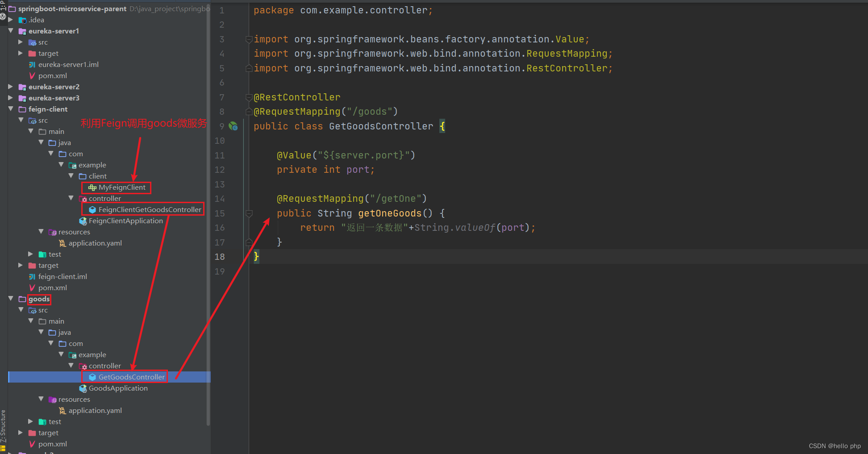Collapse the feign-client module
The height and width of the screenshot is (454, 868).
tap(11, 109)
